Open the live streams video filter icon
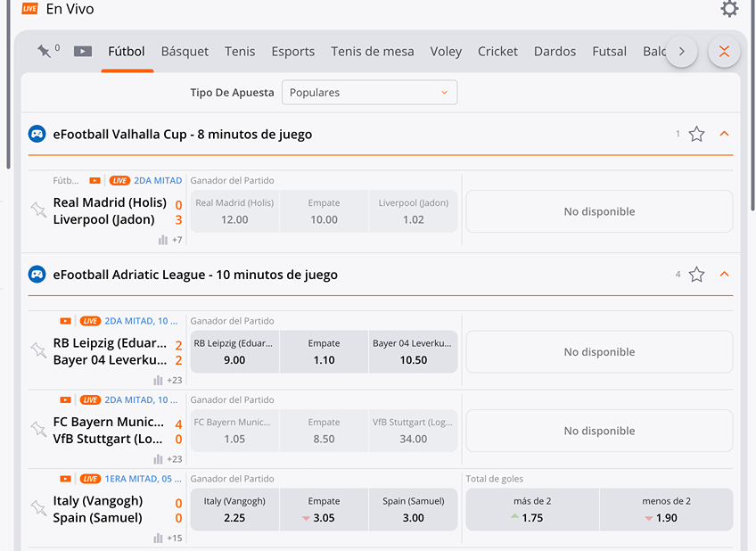The height and width of the screenshot is (551, 756). 82,51
